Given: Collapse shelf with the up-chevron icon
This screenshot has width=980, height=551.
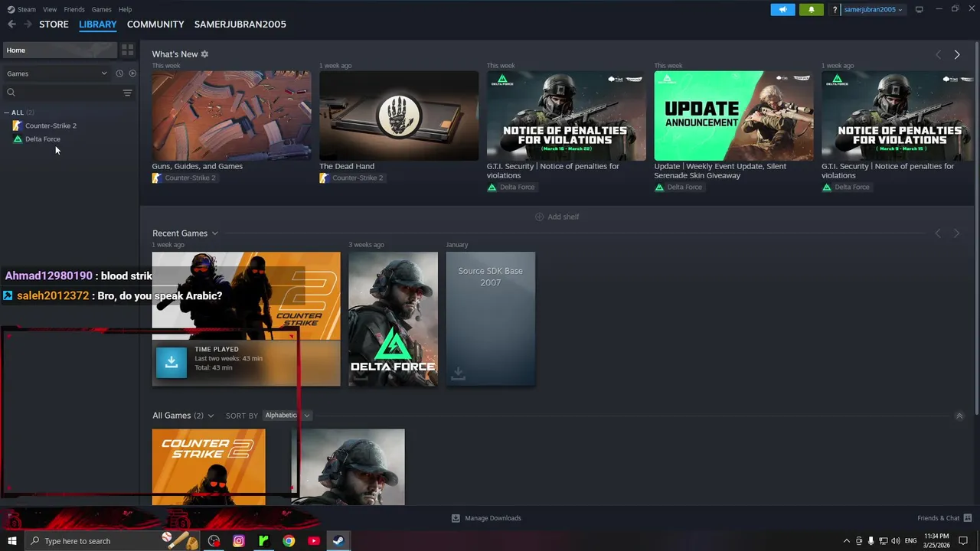Looking at the screenshot, I should pos(959,416).
